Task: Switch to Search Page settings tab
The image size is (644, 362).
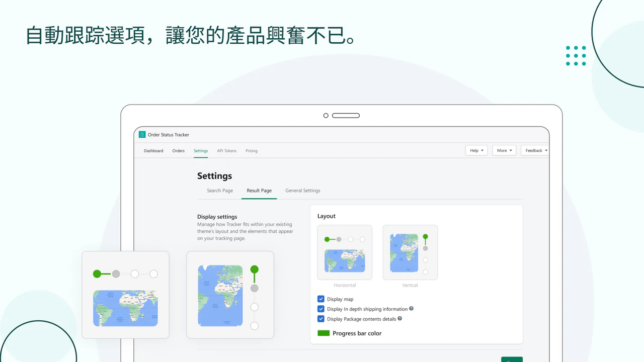Action: point(220,191)
